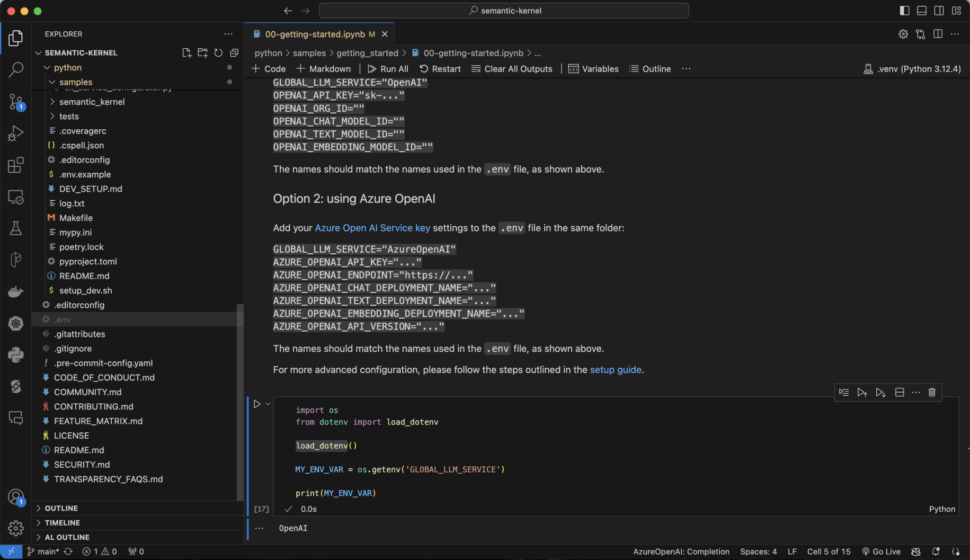The width and height of the screenshot is (970, 560).
Task: Click Run All in notebook toolbar
Action: pos(388,69)
